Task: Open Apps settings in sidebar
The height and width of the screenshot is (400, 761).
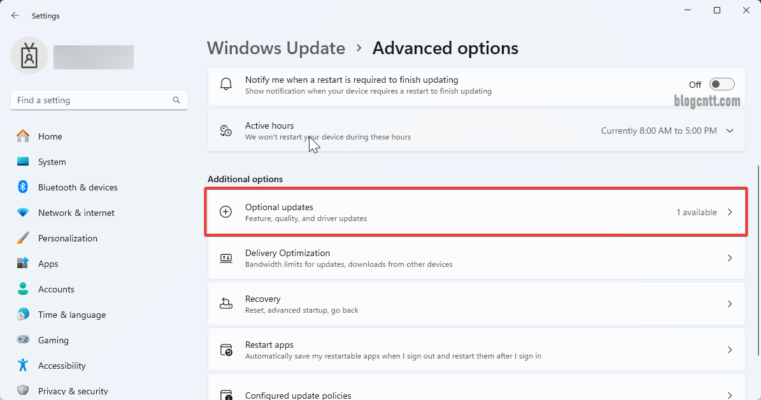Action: (x=48, y=264)
